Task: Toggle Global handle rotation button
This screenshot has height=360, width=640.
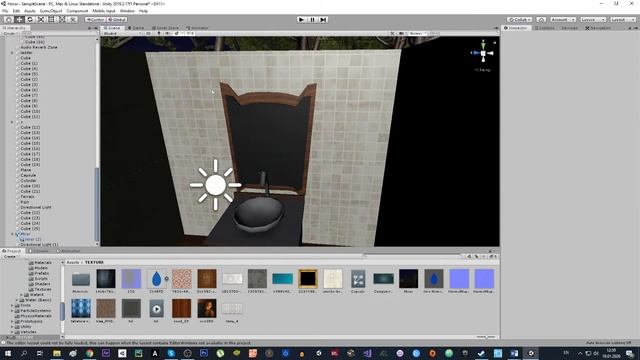Action: tap(117, 19)
